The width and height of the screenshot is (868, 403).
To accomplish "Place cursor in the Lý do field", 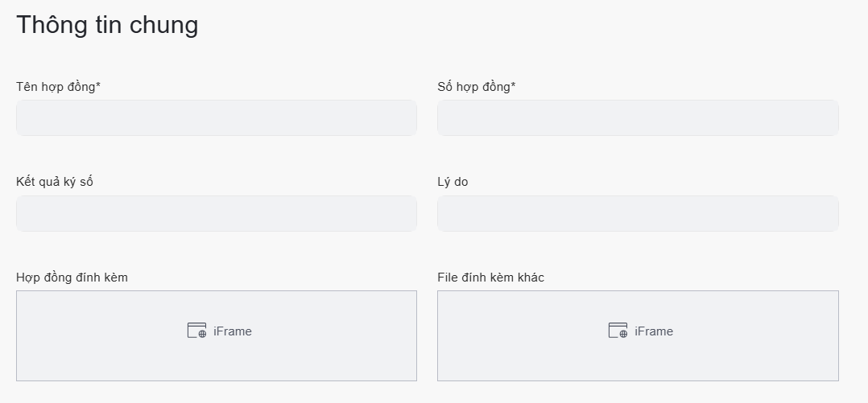I will pos(638,214).
